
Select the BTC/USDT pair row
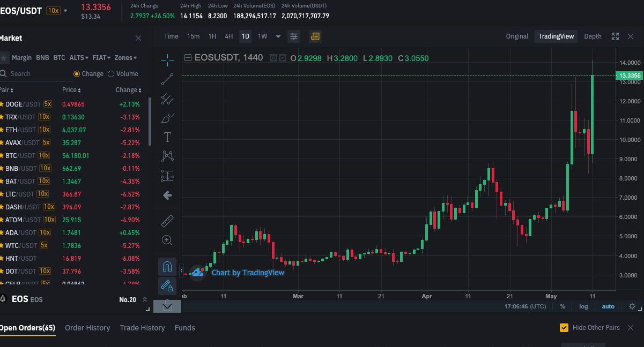(x=71, y=155)
